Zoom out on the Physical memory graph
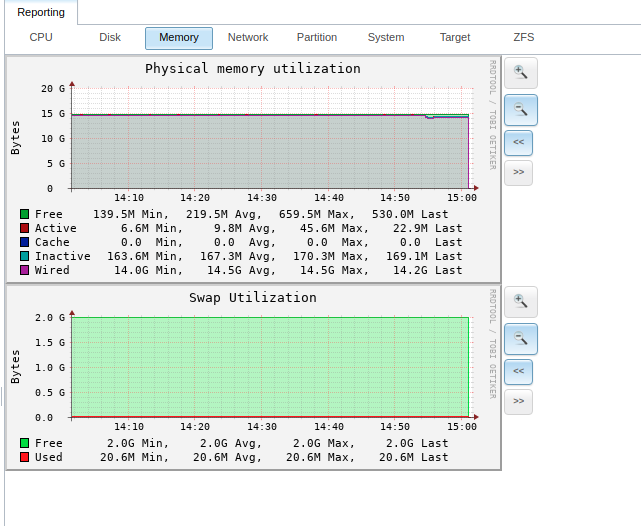Viewport: 641px width, 526px height. point(520,110)
